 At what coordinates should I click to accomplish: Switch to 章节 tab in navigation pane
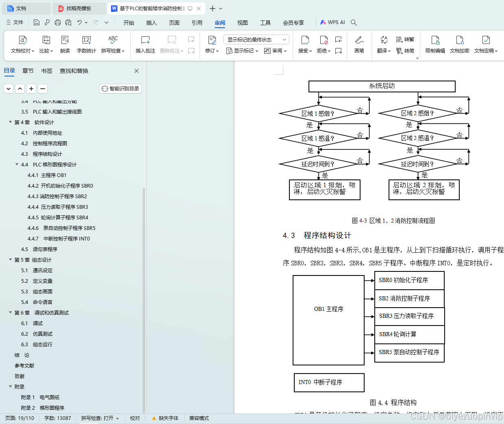pos(28,71)
